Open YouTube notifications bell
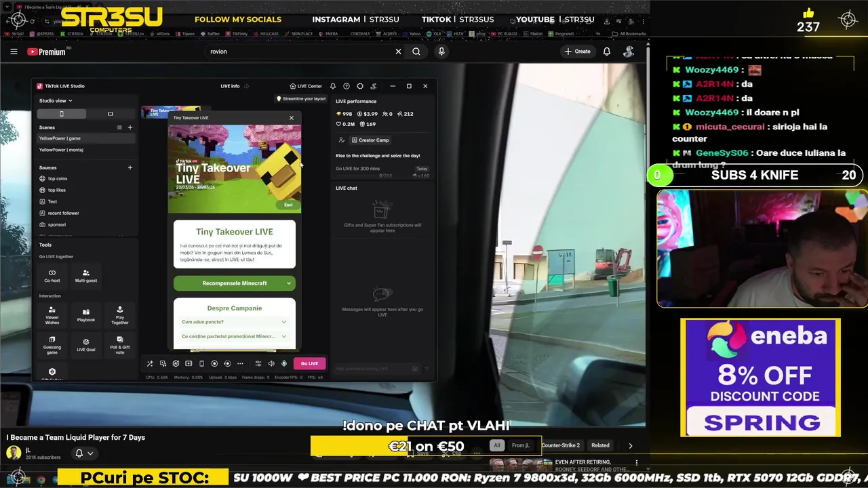The image size is (868, 488). click(607, 52)
